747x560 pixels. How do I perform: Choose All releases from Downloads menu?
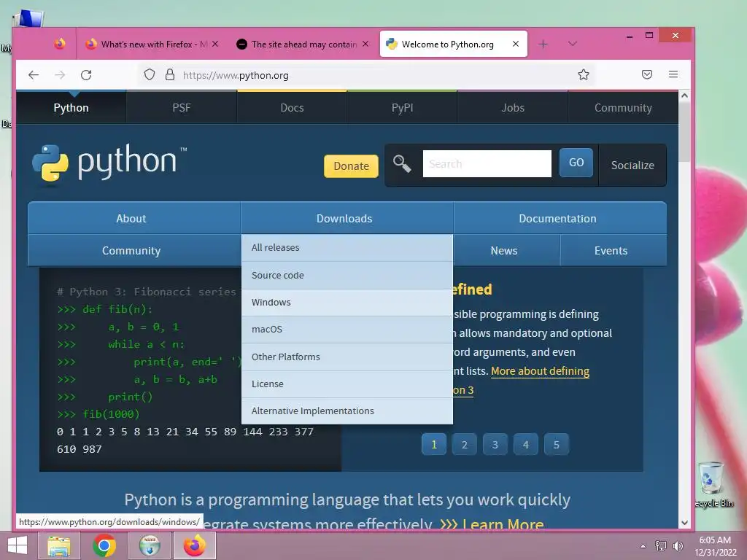click(347, 248)
